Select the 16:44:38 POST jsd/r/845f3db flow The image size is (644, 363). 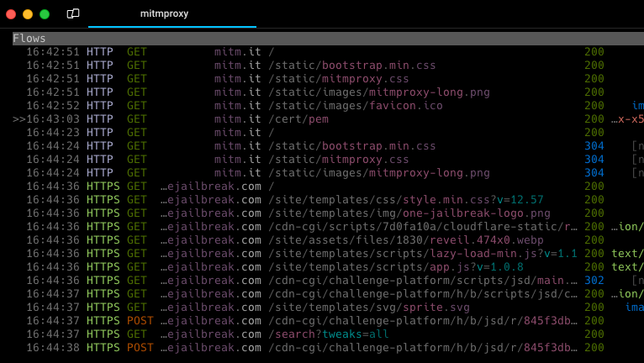328,348
